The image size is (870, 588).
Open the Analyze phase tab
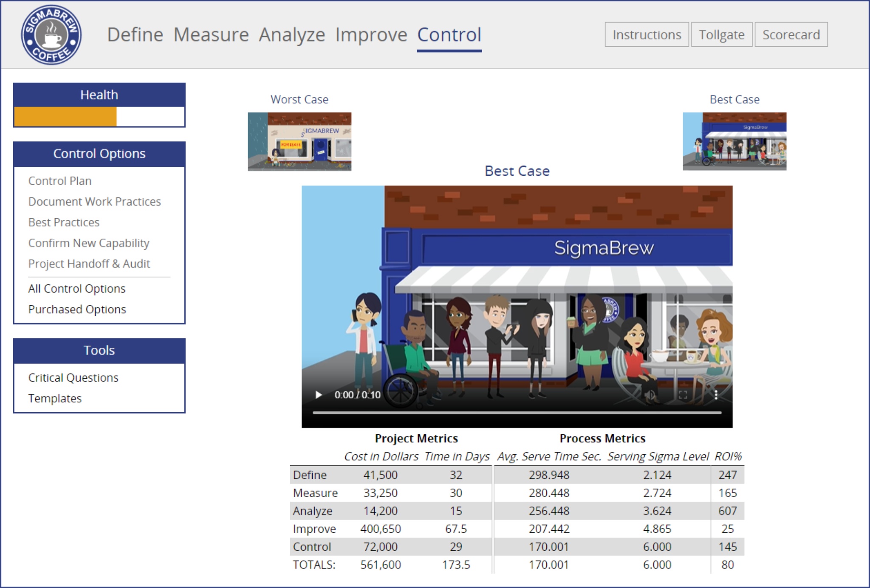[x=292, y=35]
